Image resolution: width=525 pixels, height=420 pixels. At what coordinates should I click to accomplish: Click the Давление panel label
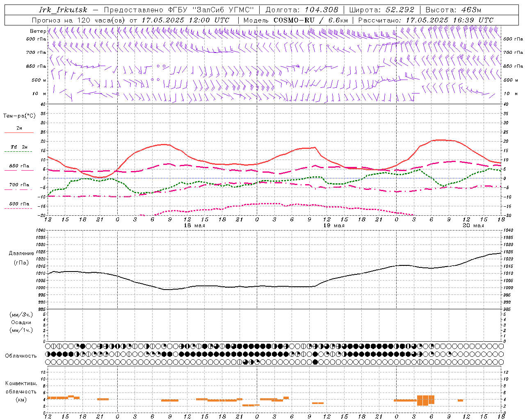21,253
